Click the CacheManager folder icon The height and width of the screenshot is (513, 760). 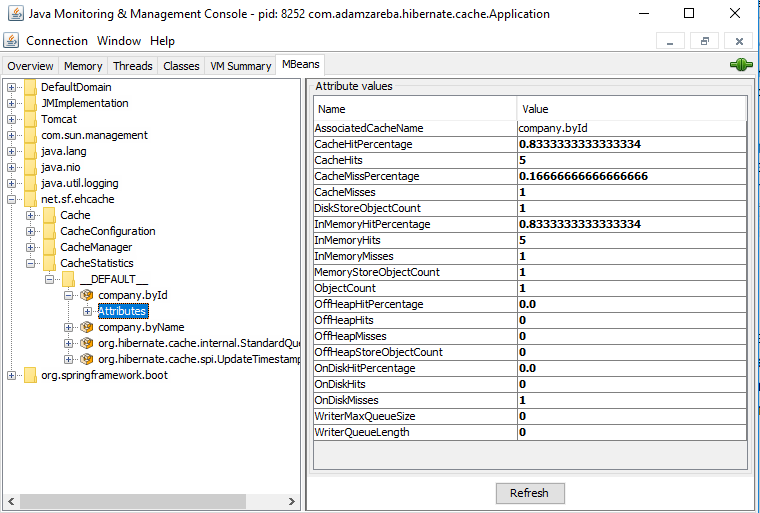click(x=49, y=247)
